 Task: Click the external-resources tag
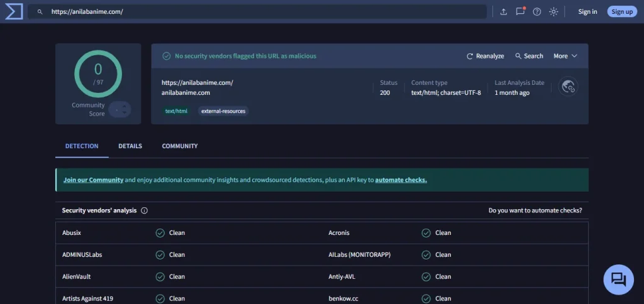pyautogui.click(x=223, y=111)
